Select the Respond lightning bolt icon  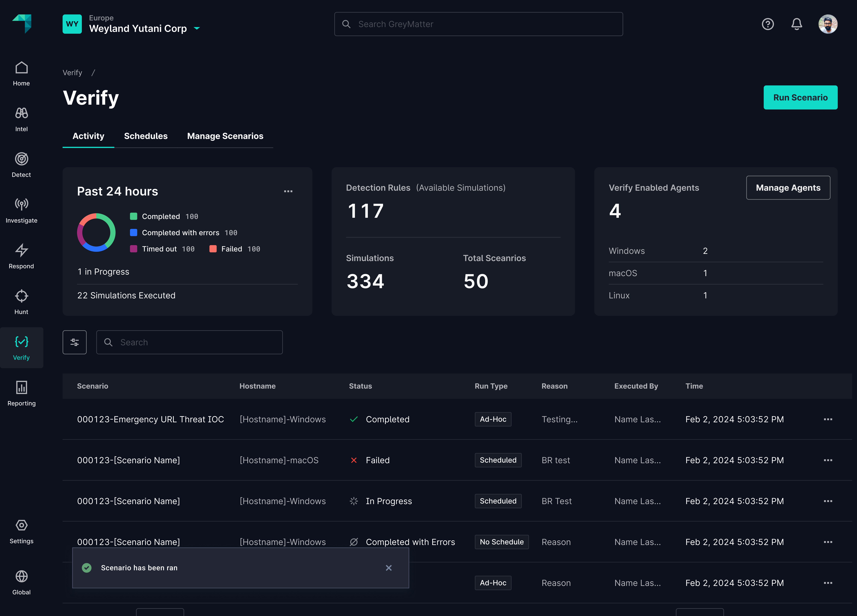click(x=22, y=250)
